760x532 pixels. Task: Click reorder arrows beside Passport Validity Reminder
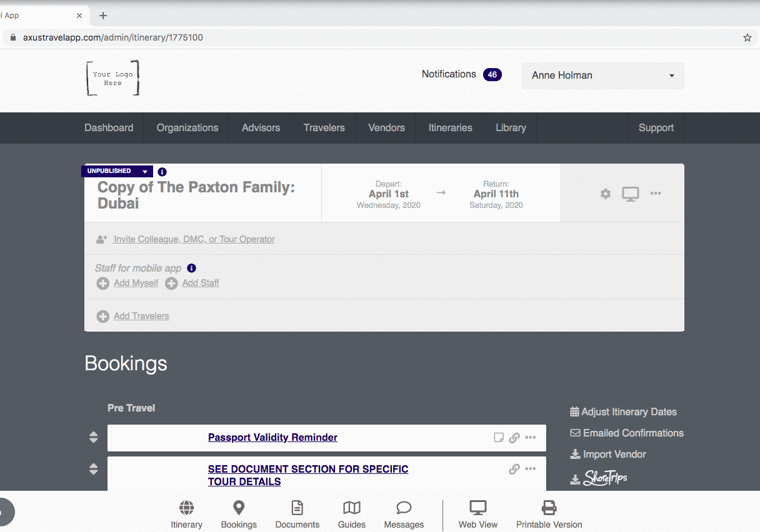(93, 438)
